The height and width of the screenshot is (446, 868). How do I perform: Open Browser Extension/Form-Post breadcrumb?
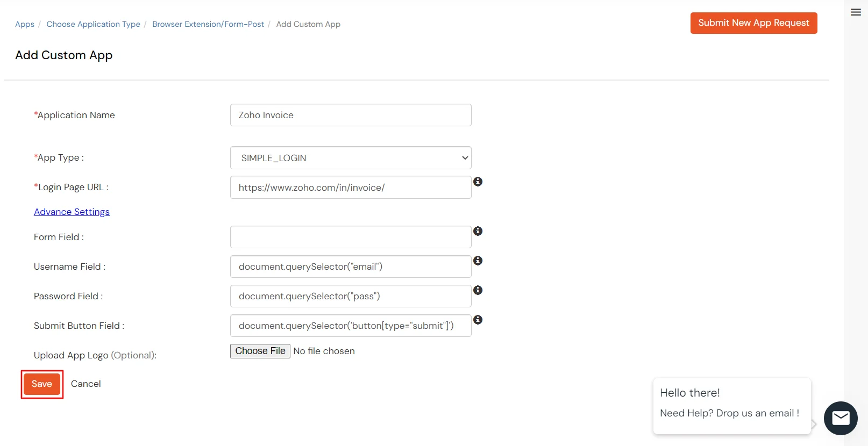tap(208, 24)
